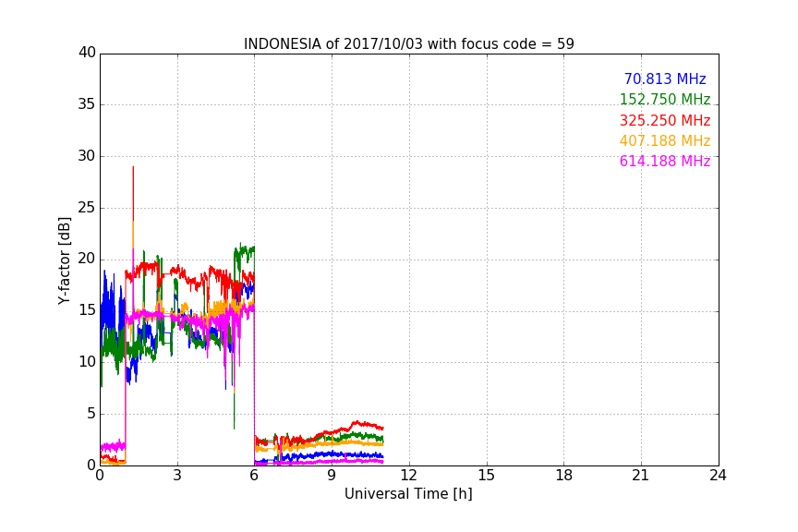The height and width of the screenshot is (532, 798).
Task: Click the tall red spike peak near 29 dB
Action: 133,167
